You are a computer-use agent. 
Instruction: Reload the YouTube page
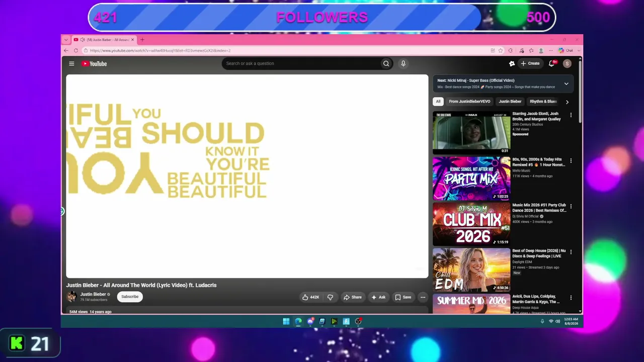[x=76, y=50]
